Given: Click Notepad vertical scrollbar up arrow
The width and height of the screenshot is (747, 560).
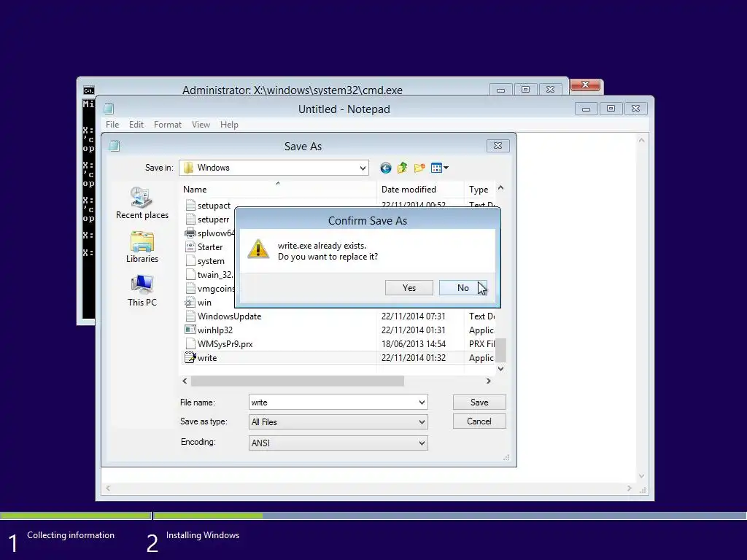Looking at the screenshot, I should [641, 141].
